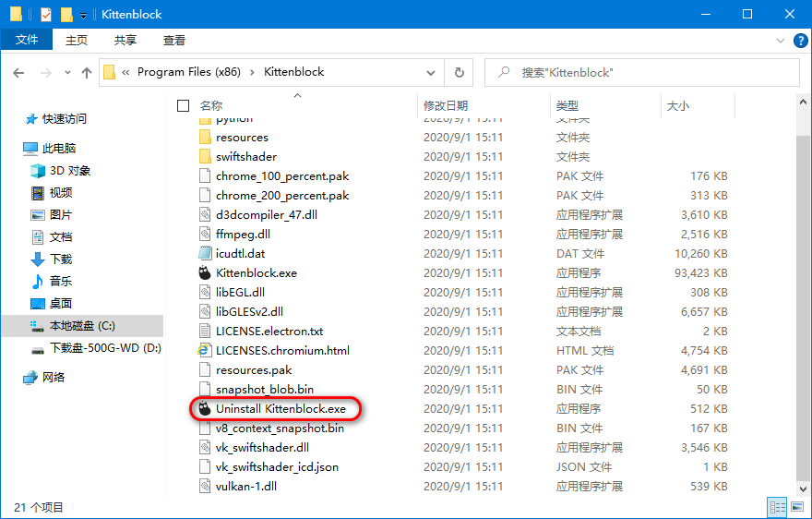
Task: Open the Customize Quick Access Toolbar dropdown
Action: [x=83, y=16]
